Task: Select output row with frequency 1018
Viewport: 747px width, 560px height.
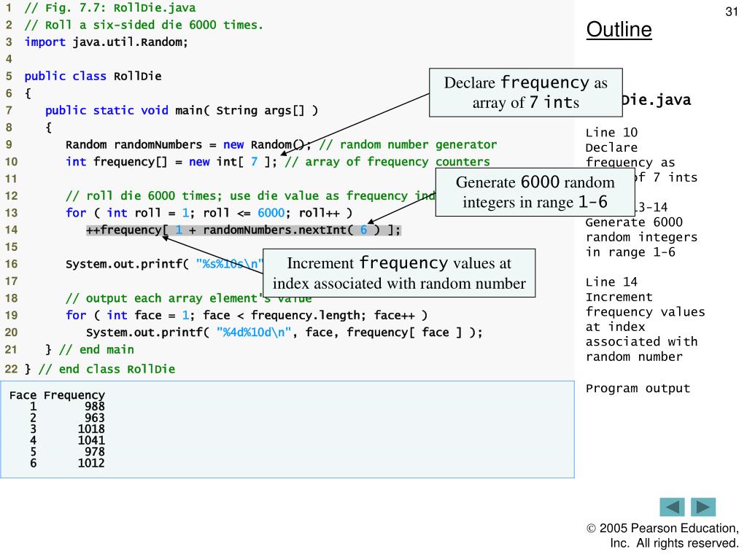Action: point(66,429)
